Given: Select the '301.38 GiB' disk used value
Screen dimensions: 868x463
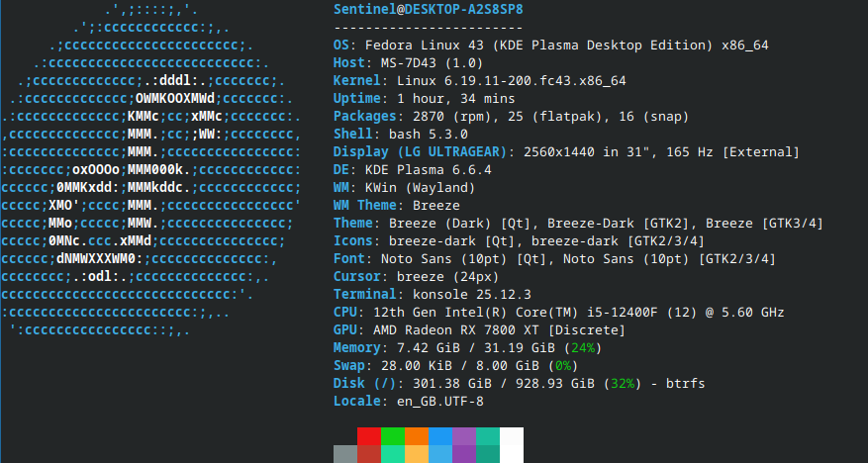Looking at the screenshot, I should (x=452, y=383).
